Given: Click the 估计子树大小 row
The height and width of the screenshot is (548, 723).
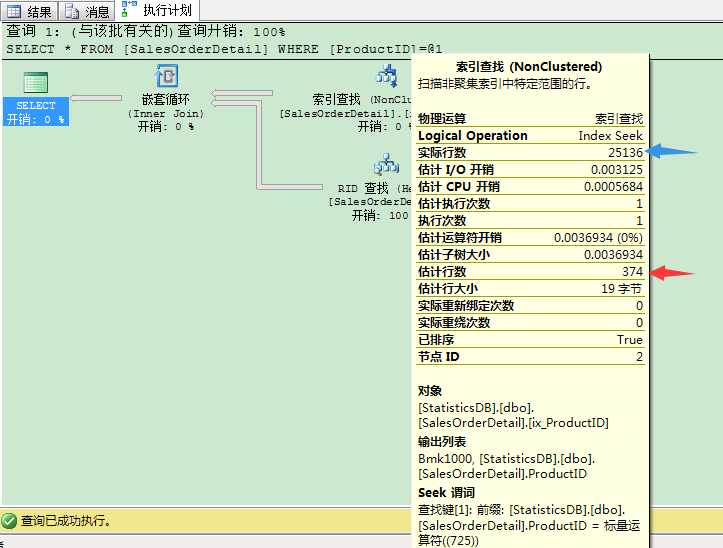Looking at the screenshot, I should [x=530, y=255].
